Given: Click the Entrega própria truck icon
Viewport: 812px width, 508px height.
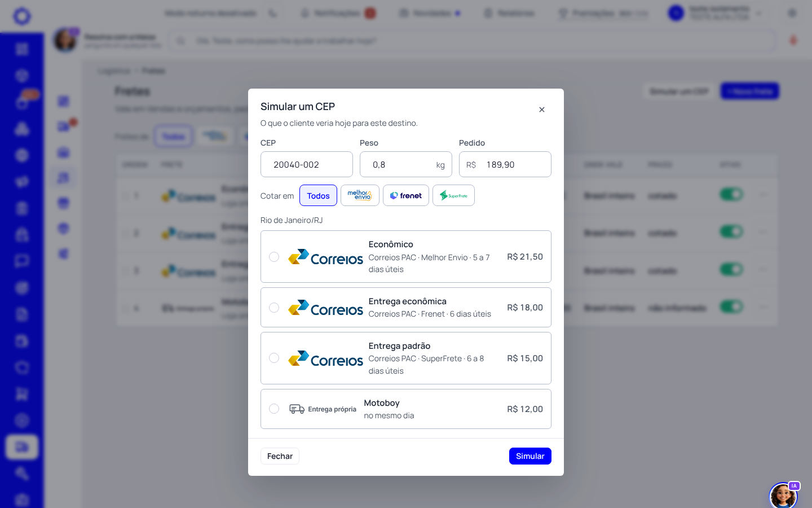Looking at the screenshot, I should (297, 409).
